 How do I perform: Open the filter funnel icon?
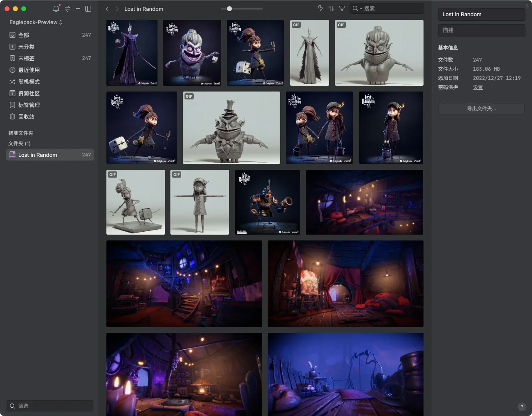342,8
